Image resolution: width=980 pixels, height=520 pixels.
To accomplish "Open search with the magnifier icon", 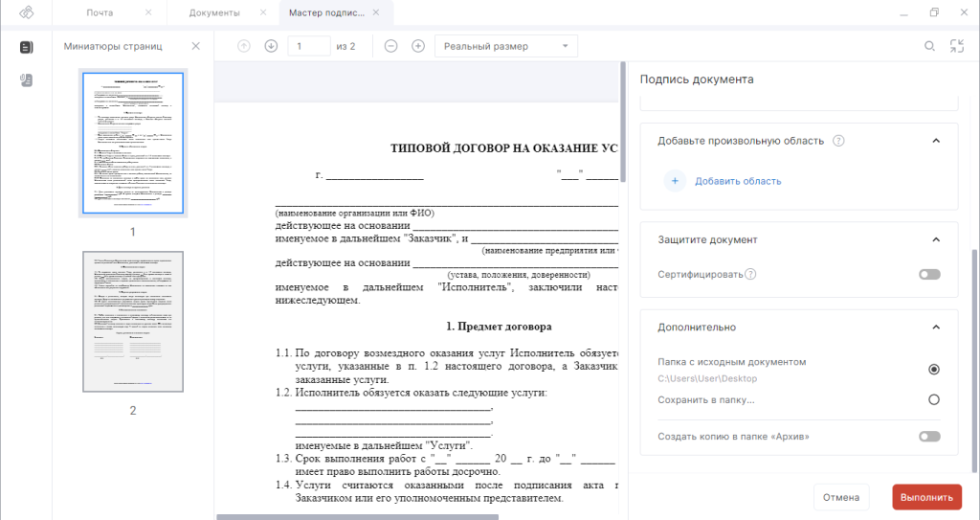I will [x=929, y=46].
